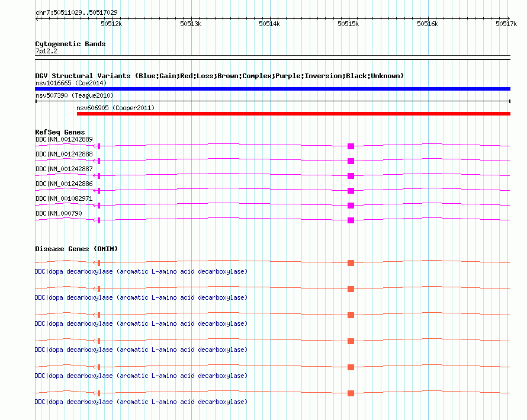The image size is (527, 420).
Task: Click the small left exon of DDC|NM_001242886
Action: 99,191
